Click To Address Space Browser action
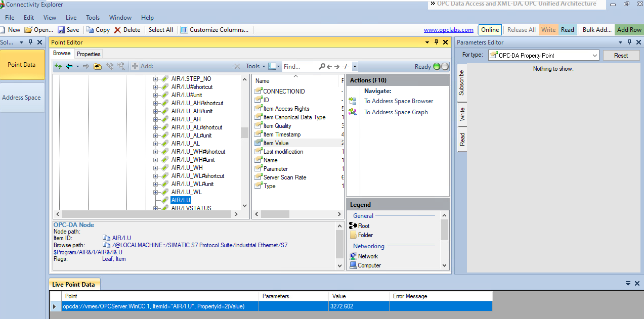Screen dimensions: 644x319 pyautogui.click(x=399, y=101)
